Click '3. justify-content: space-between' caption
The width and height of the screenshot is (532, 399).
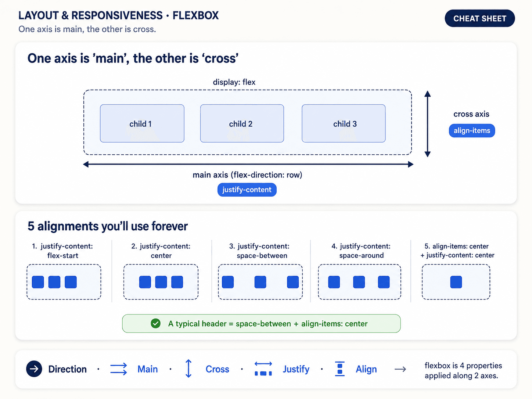260,251
